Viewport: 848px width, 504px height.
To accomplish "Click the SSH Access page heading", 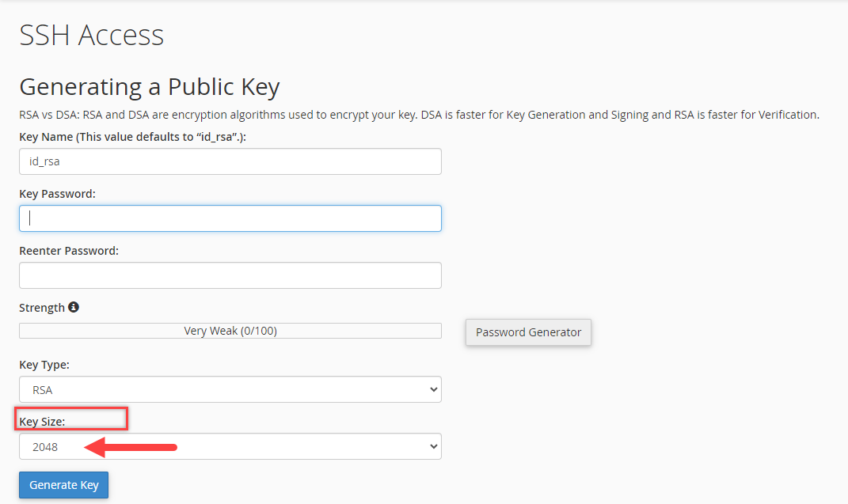I will click(x=91, y=35).
